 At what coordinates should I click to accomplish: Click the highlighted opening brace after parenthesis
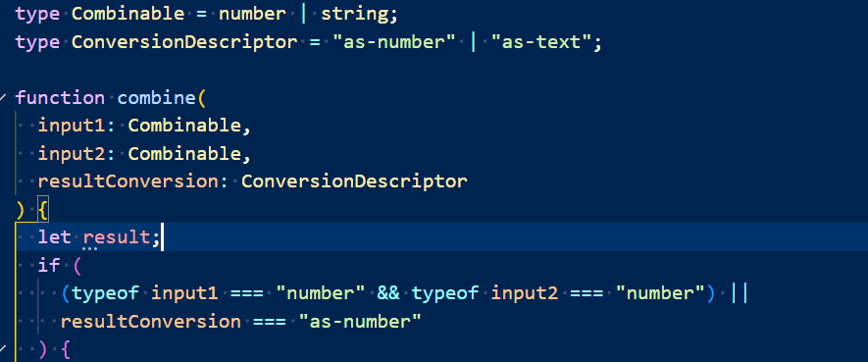(x=43, y=210)
